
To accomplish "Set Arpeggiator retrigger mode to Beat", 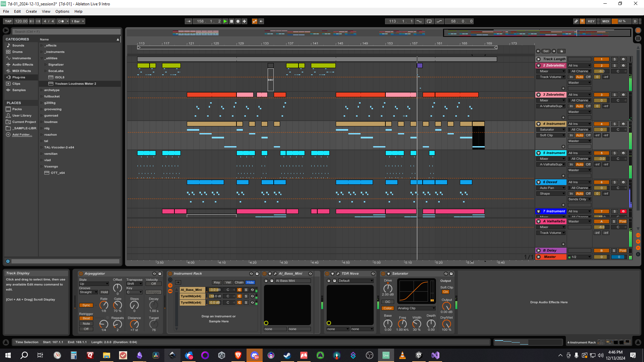I will pyautogui.click(x=86, y=318).
